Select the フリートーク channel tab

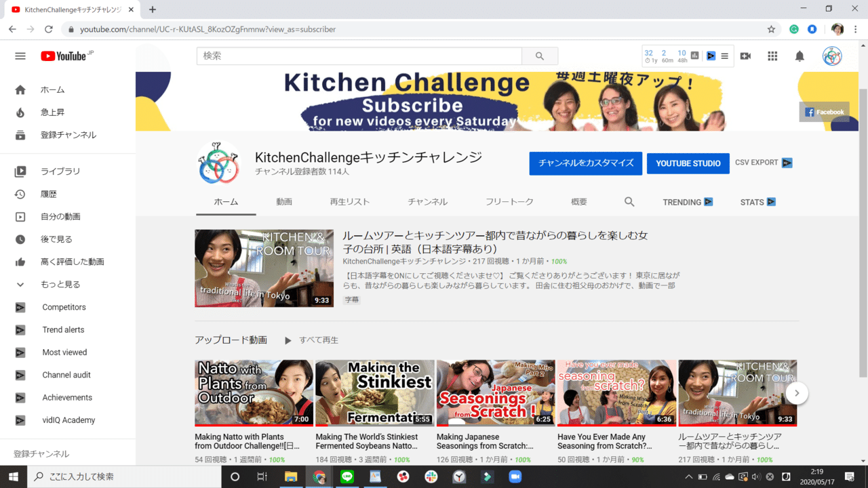pos(509,202)
